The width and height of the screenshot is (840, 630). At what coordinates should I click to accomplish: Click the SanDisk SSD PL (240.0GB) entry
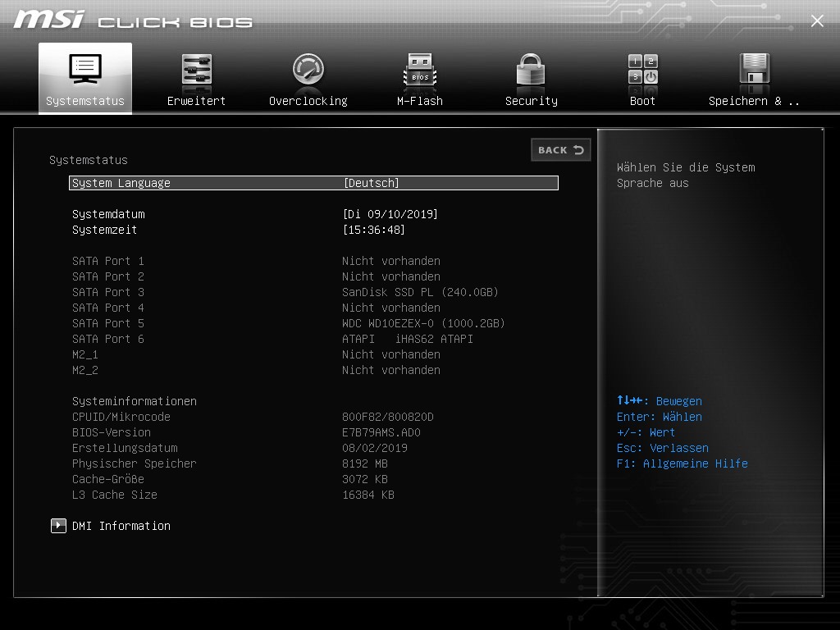[x=420, y=292]
